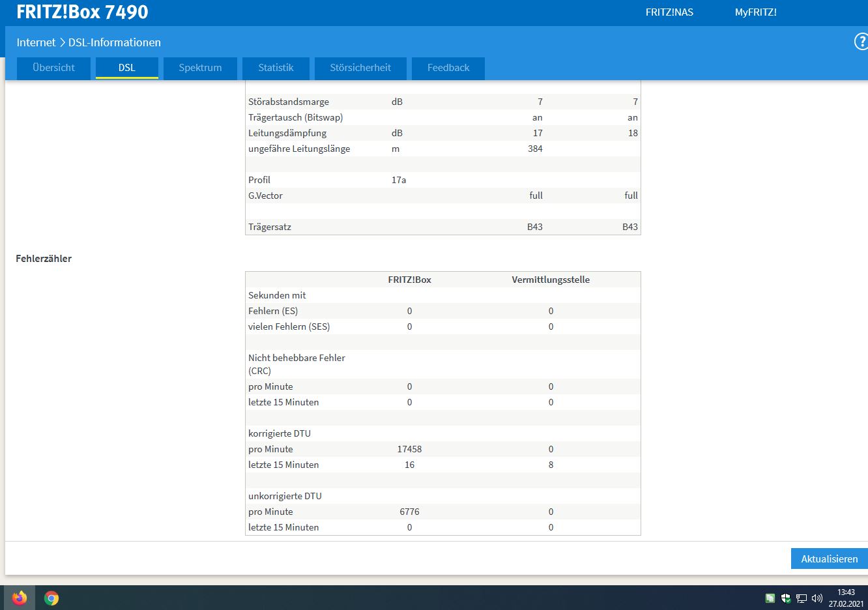This screenshot has width=868, height=610.
Task: Select the korrigierte DTU value 17458
Action: tap(409, 449)
